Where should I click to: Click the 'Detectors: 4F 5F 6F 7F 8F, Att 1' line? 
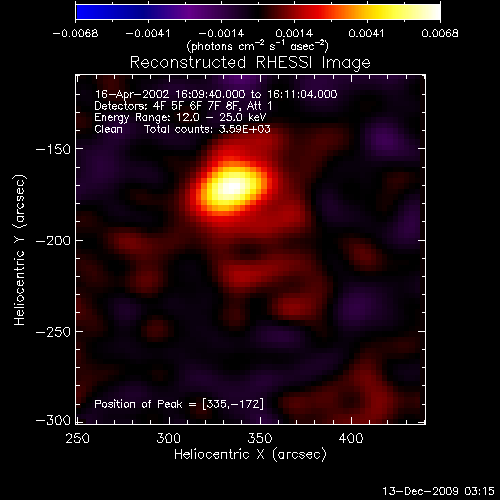tap(183, 106)
